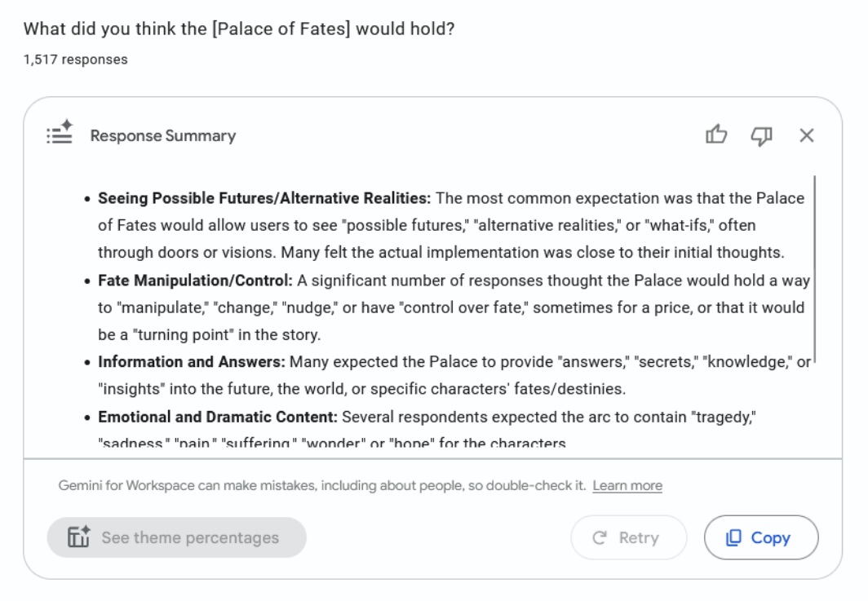The width and height of the screenshot is (868, 601).
Task: Select the Information and Answers bullet heading
Action: [x=192, y=362]
